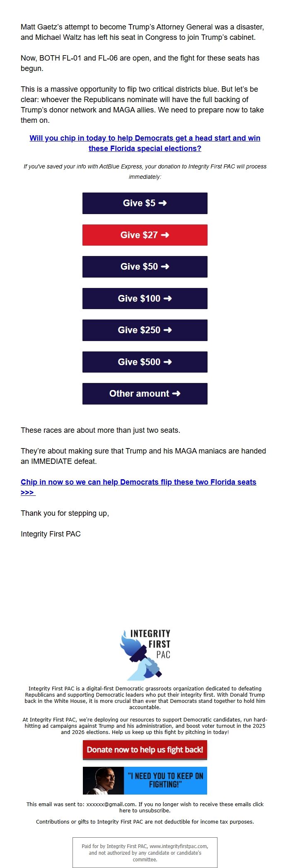Click the portrait photo in the banner
This screenshot has width=290, height=868.
point(103,780)
